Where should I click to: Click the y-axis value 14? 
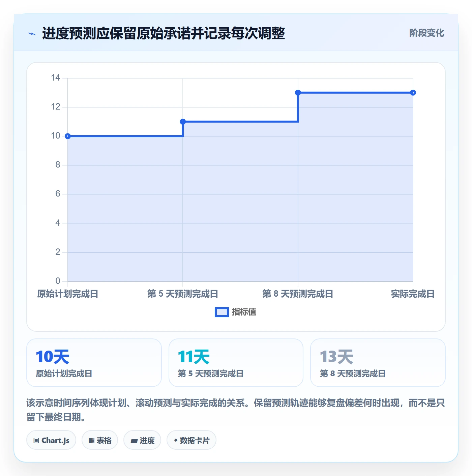tap(56, 78)
